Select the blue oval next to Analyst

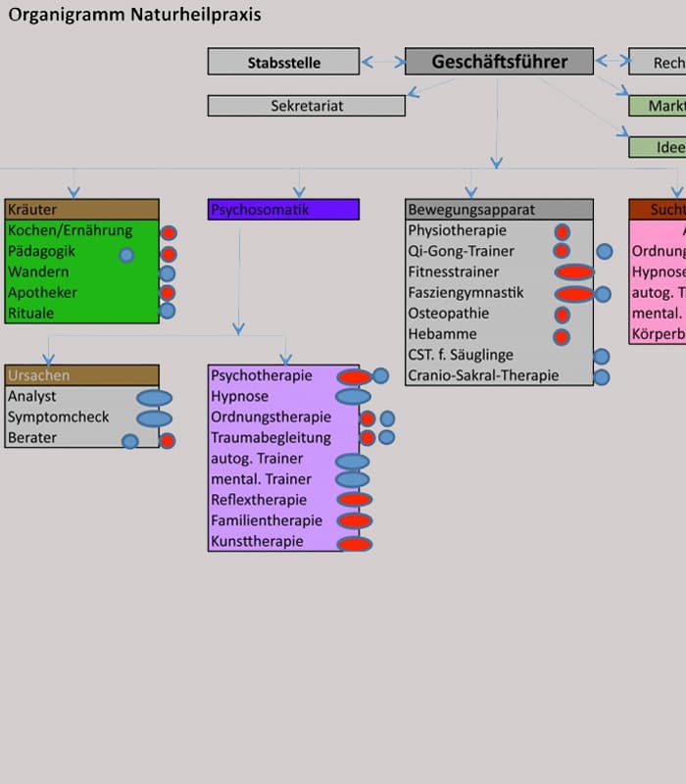(154, 398)
